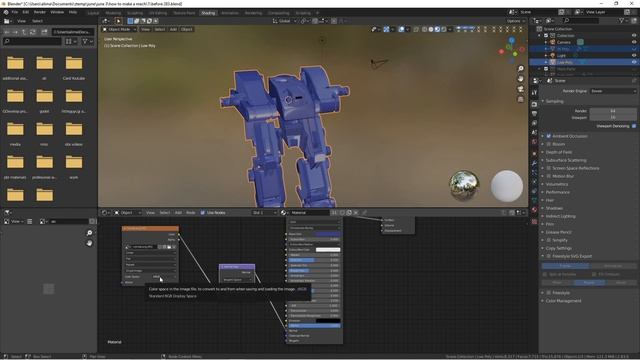Click the Emission black color swatch
This screenshot has width=640, height=360.
328,321
